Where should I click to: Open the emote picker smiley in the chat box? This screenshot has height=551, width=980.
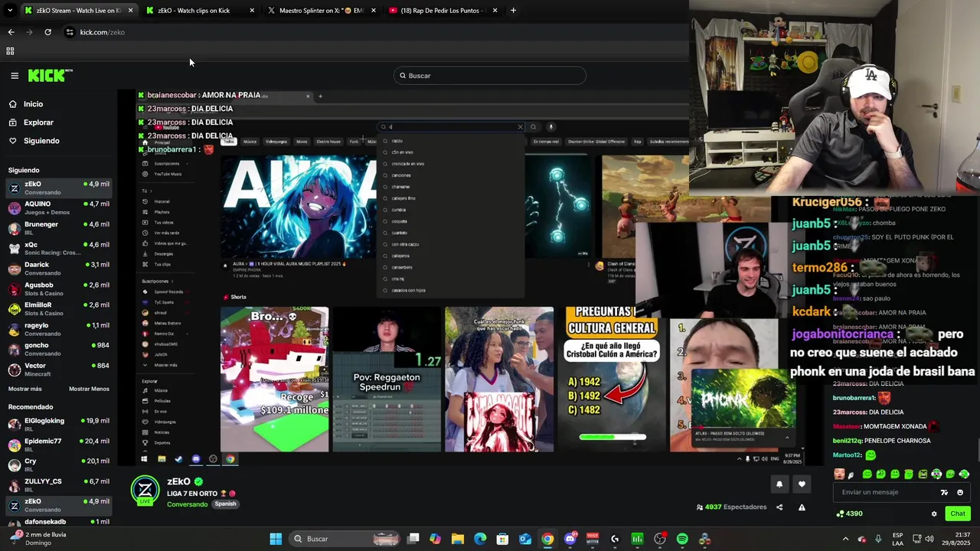click(x=960, y=492)
